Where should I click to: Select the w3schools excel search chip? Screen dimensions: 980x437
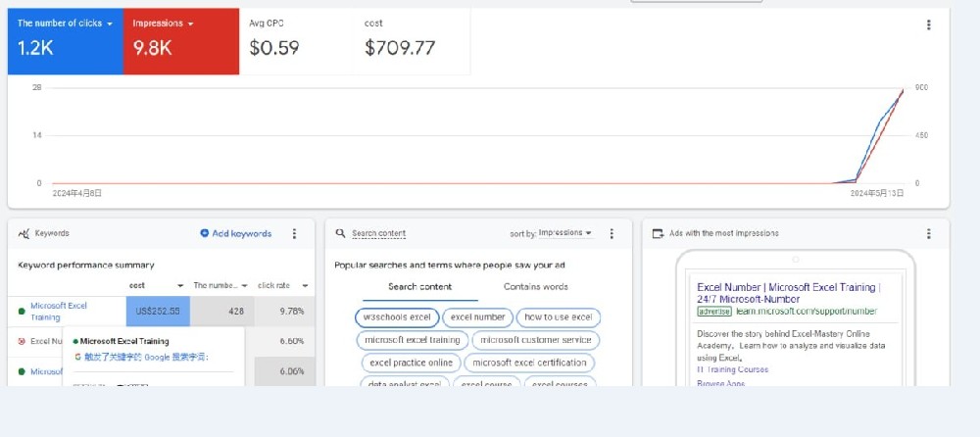click(397, 317)
